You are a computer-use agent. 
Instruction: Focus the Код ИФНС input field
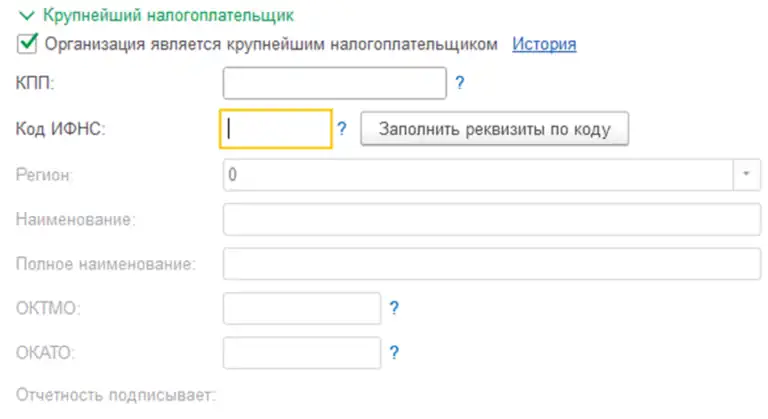(x=275, y=129)
